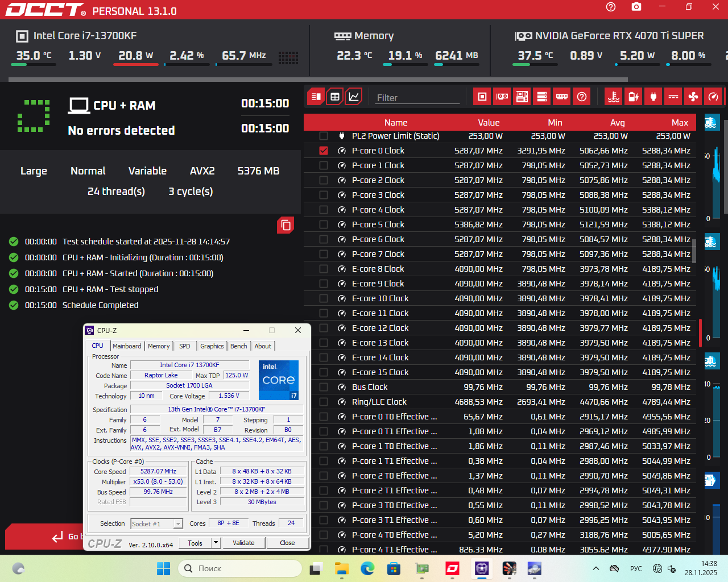Sort the sensor table by the Value column
Viewport: 728px width, 582px height.
pos(489,122)
